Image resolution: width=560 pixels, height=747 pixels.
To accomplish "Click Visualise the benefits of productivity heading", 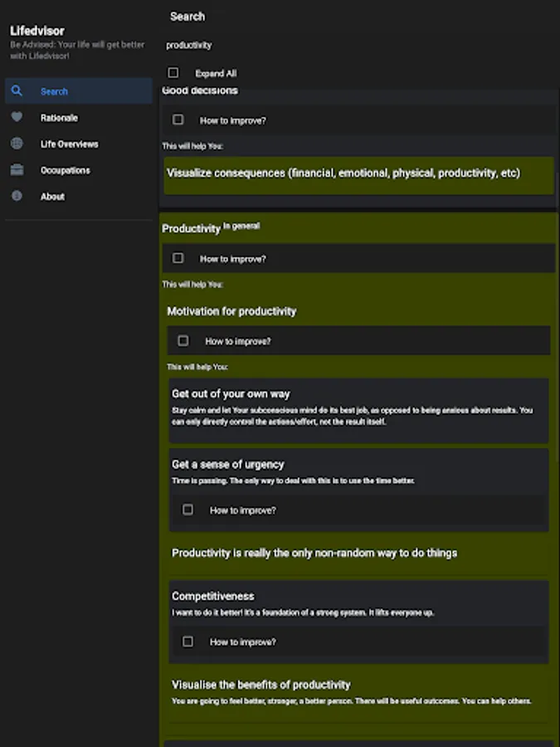I will click(x=261, y=685).
